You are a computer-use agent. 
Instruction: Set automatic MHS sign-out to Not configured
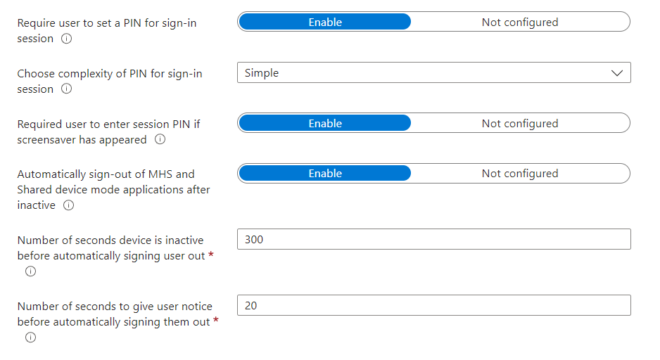[520, 173]
